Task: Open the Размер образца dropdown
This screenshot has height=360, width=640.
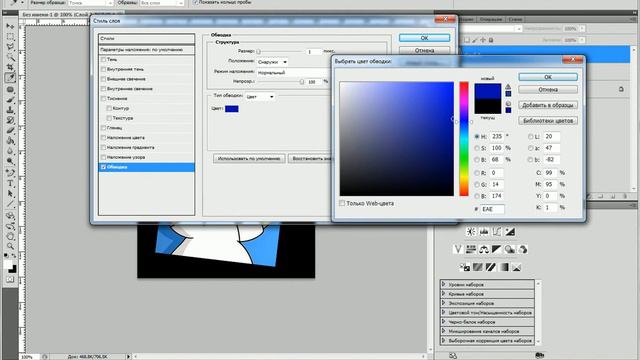Action: point(91,3)
